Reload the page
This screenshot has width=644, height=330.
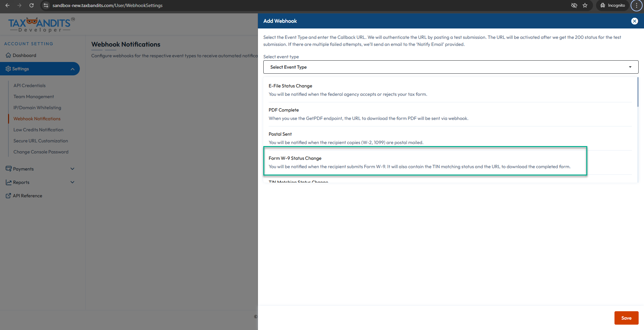click(32, 5)
